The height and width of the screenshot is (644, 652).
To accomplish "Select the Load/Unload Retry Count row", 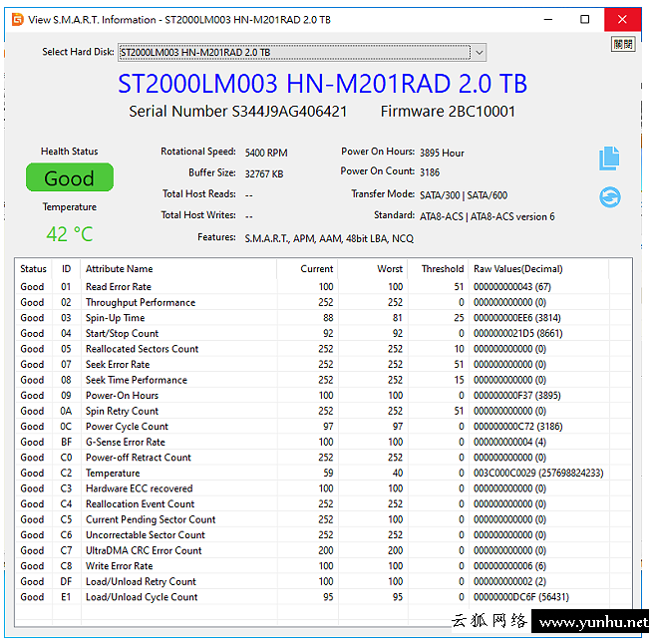I will pos(323,581).
